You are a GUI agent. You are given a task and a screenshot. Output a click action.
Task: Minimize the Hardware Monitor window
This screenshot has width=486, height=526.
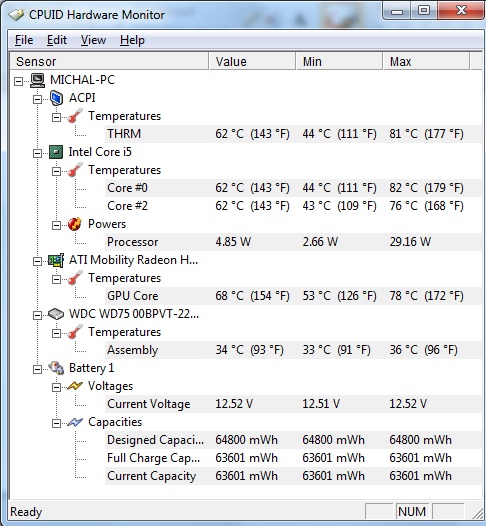pos(397,11)
